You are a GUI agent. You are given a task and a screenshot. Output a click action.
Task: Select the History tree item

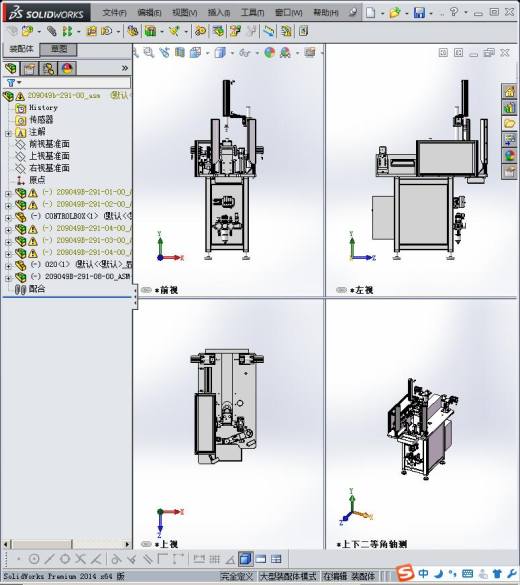[44, 107]
